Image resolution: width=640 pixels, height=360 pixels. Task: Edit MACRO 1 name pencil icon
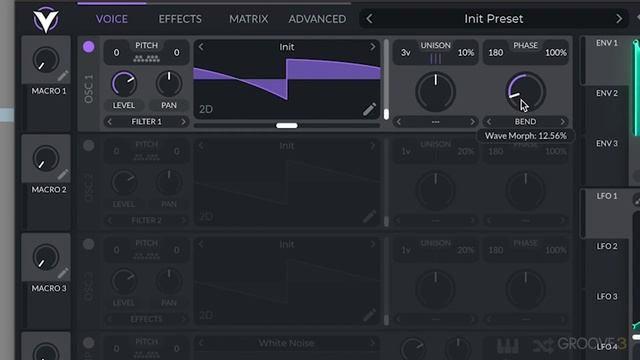pyautogui.click(x=63, y=76)
